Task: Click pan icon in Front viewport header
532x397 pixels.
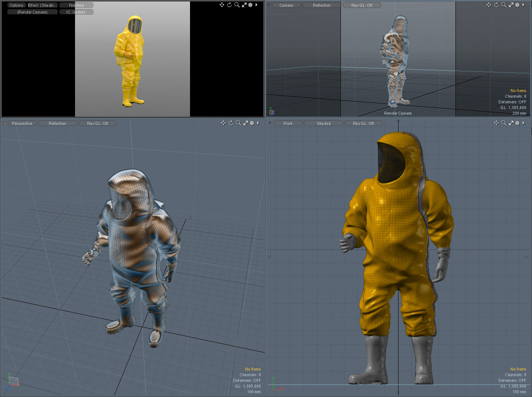Action: 496,123
